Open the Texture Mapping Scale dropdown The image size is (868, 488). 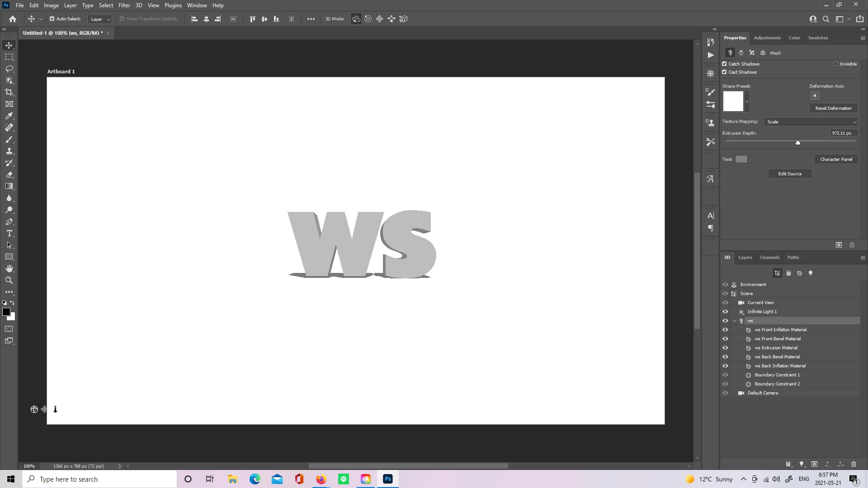(811, 122)
